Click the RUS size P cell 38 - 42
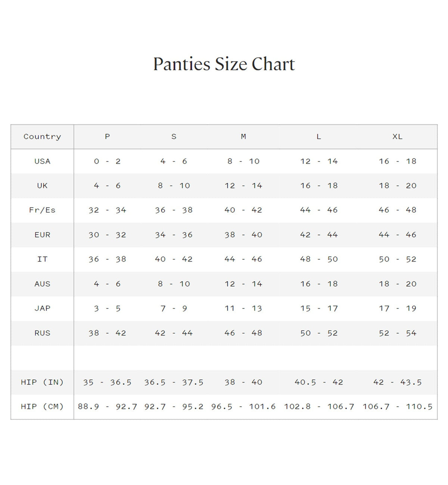448x485 pixels. pyautogui.click(x=107, y=333)
